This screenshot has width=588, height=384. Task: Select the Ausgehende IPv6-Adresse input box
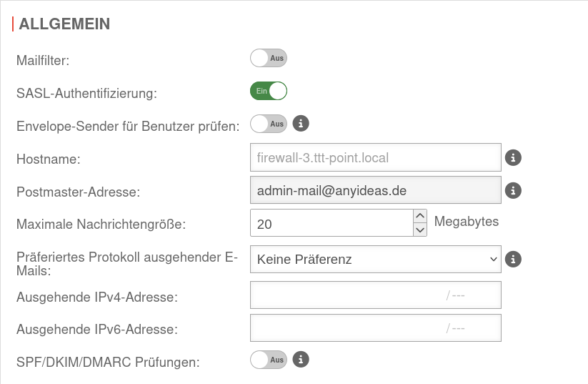click(x=347, y=328)
